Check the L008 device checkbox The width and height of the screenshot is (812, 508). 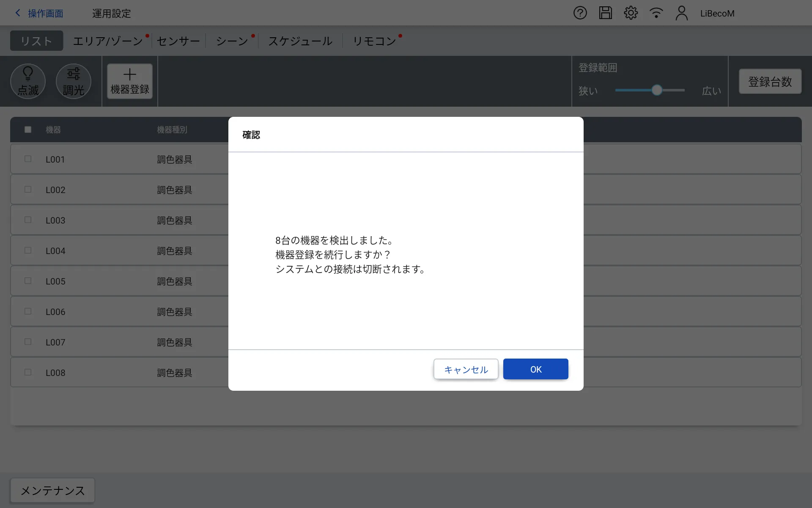(28, 373)
